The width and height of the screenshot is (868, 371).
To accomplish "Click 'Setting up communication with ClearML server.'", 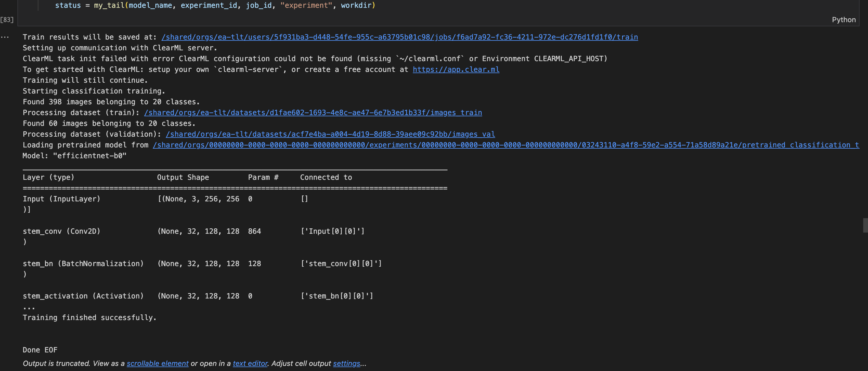I will [x=120, y=48].
